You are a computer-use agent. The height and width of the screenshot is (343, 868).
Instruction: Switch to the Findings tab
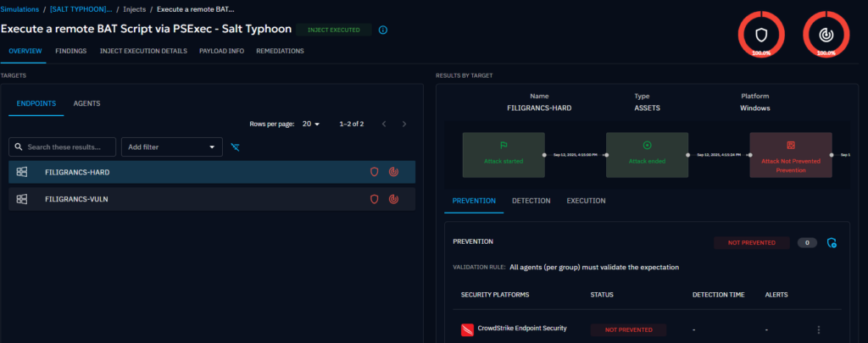click(x=70, y=51)
